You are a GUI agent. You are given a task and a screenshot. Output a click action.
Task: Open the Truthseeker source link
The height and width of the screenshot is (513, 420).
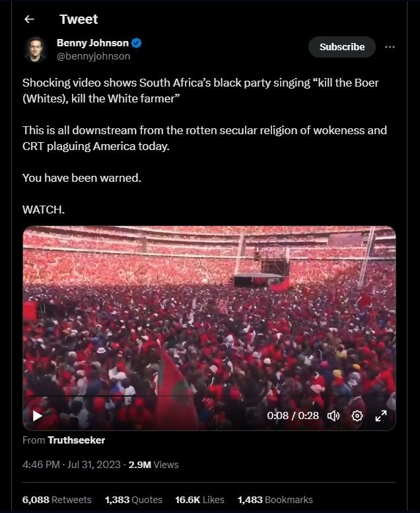[76, 440]
